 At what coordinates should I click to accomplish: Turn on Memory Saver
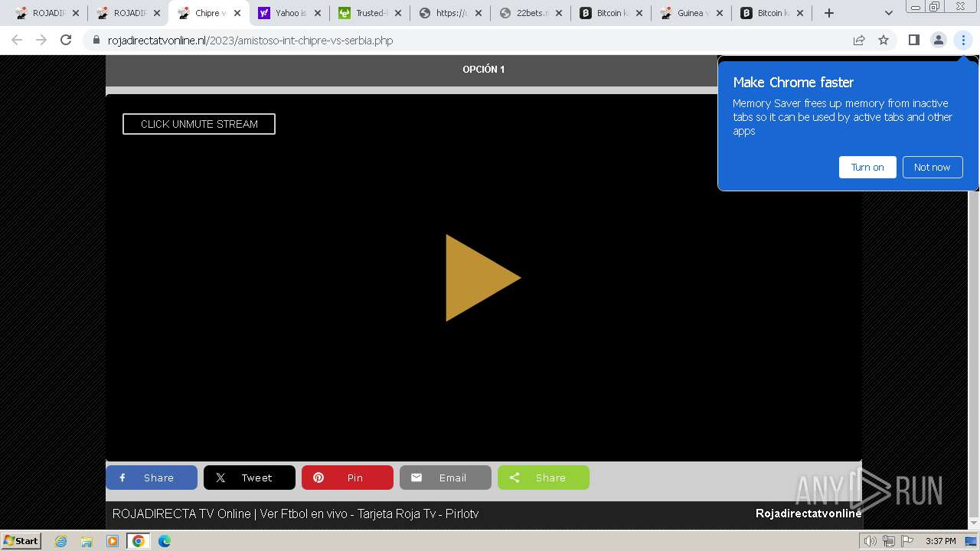[x=867, y=167]
